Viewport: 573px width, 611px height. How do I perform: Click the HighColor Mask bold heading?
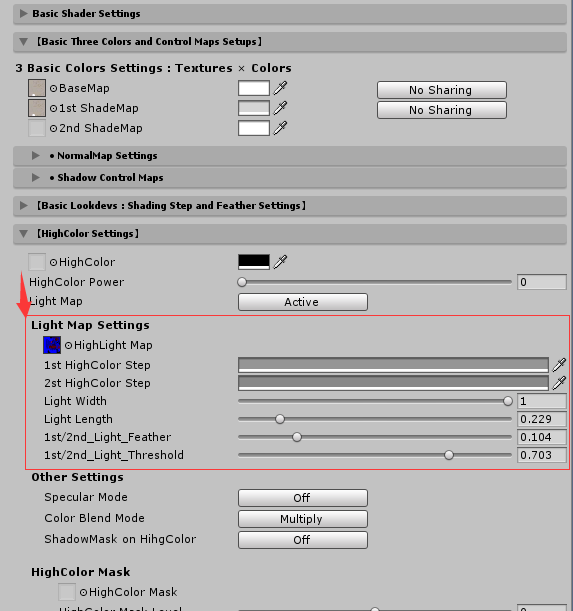[81, 572]
